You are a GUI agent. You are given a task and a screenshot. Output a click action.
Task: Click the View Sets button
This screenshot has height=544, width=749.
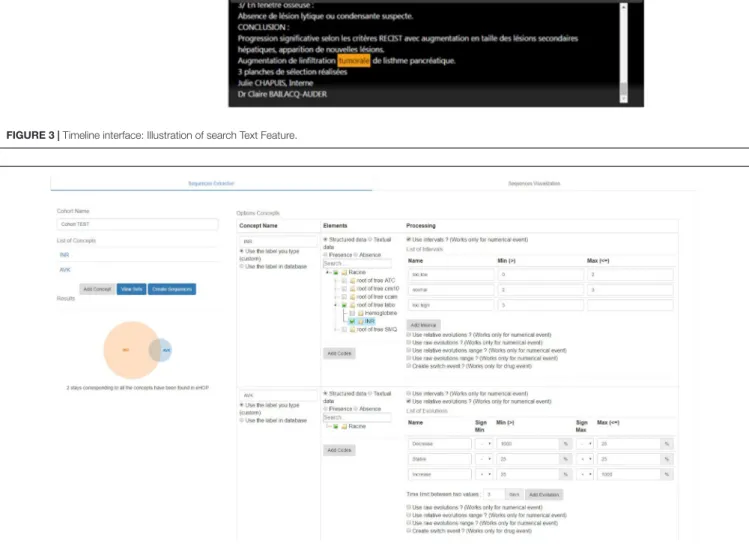[131, 289]
